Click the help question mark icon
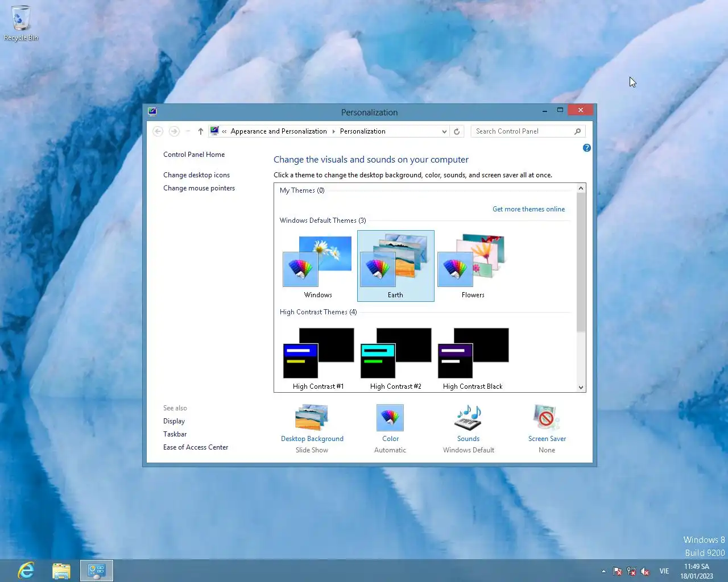The width and height of the screenshot is (728, 582). pyautogui.click(x=587, y=148)
